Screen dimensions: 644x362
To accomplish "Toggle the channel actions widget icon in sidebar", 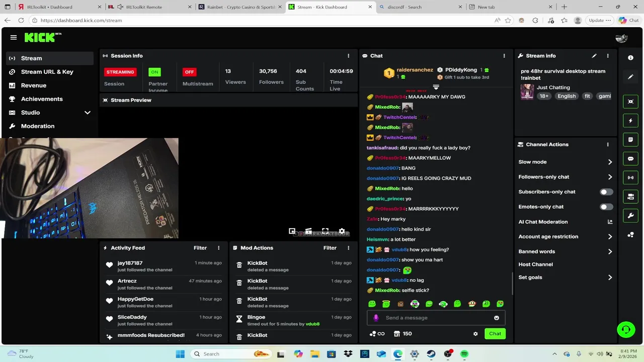I will [630, 197].
